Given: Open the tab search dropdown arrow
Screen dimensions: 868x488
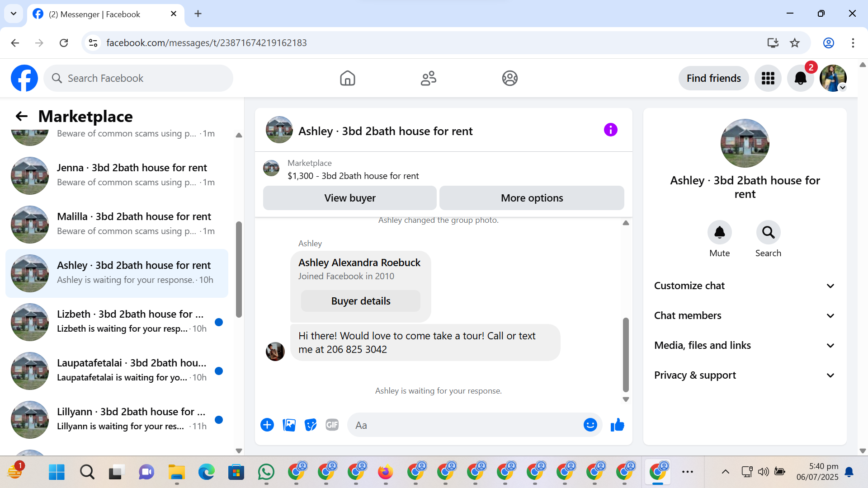Looking at the screenshot, I should coord(14,14).
